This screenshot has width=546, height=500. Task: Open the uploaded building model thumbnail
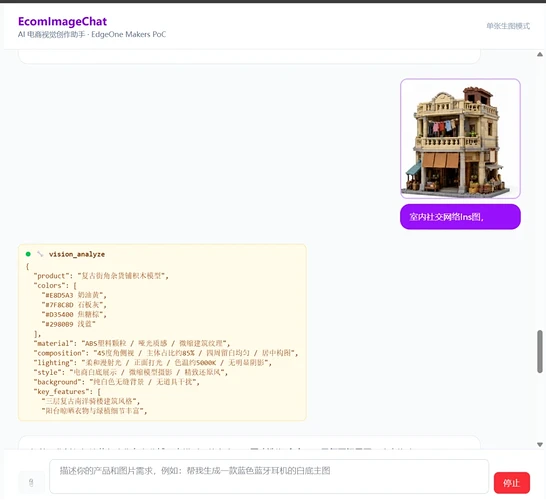(460, 139)
